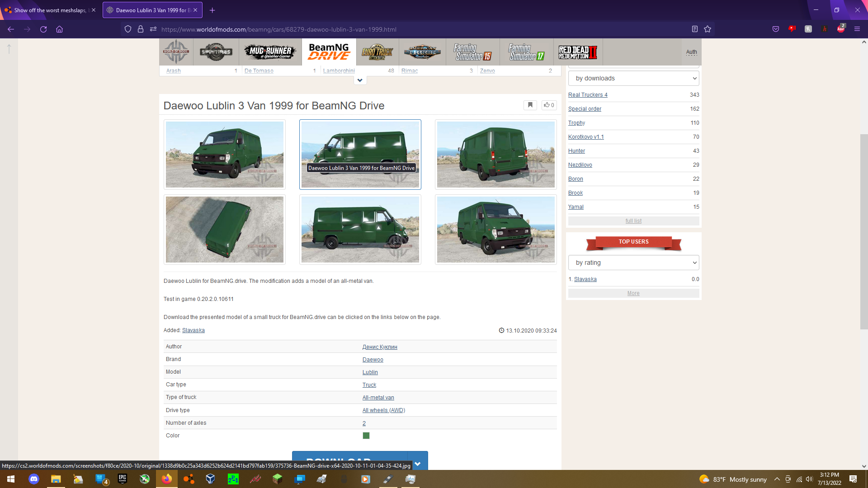Open the front-left van screenshot thumbnail
This screenshot has height=488, width=868.
(x=225, y=155)
